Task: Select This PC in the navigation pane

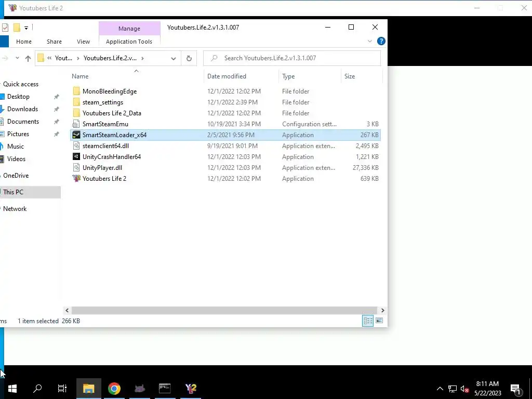Action: (13, 192)
